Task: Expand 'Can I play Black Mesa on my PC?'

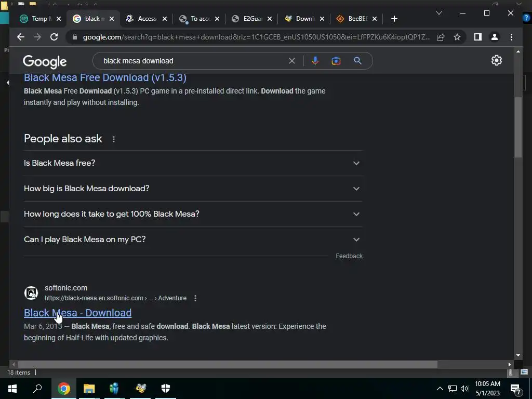Action: (193, 240)
